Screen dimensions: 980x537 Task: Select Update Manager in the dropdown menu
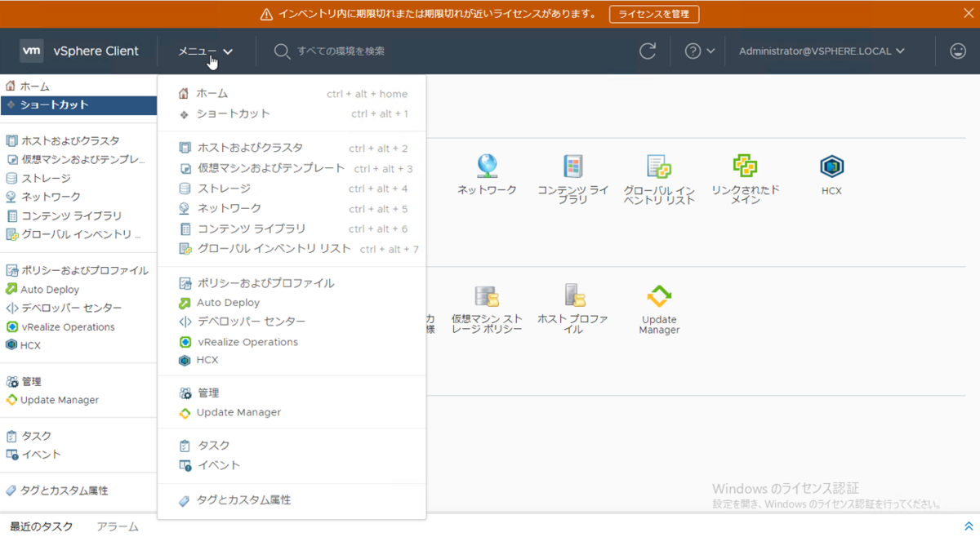[292, 412]
